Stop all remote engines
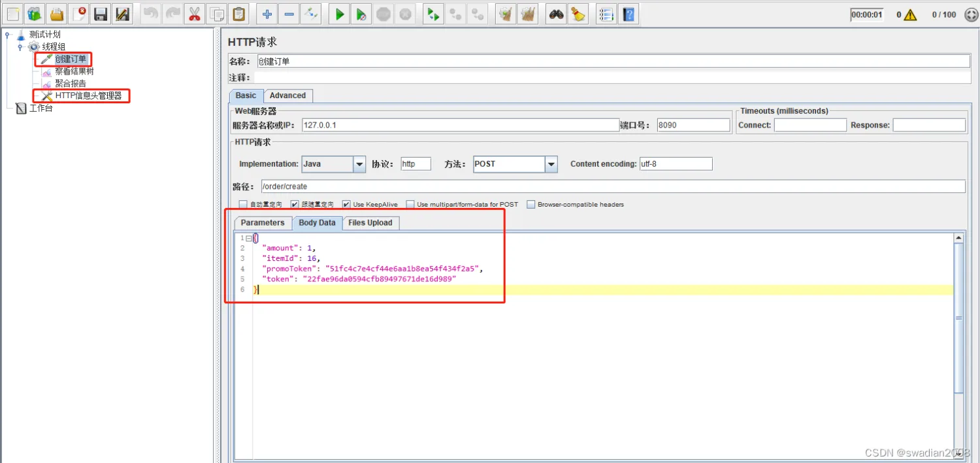 pyautogui.click(x=455, y=14)
